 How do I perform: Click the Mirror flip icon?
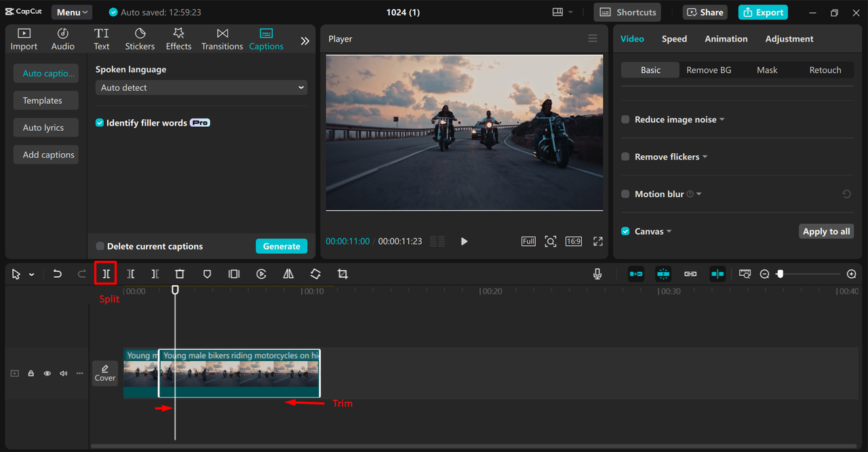(288, 274)
